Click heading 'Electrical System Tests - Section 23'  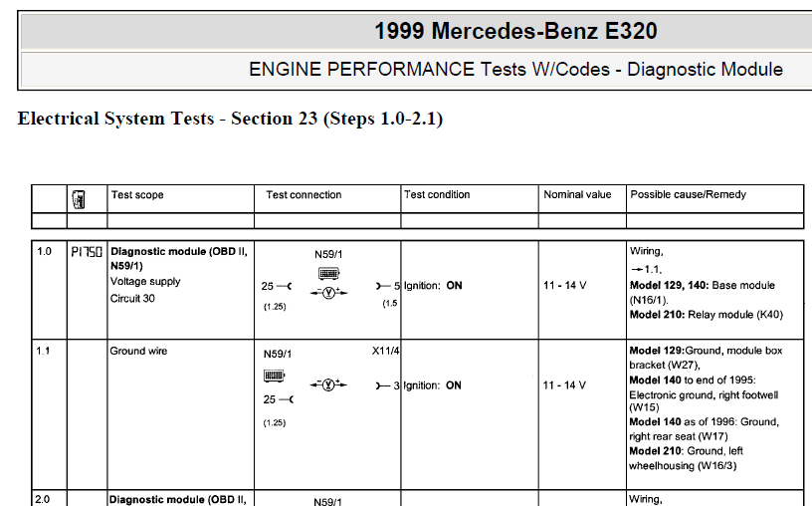[x=167, y=119]
